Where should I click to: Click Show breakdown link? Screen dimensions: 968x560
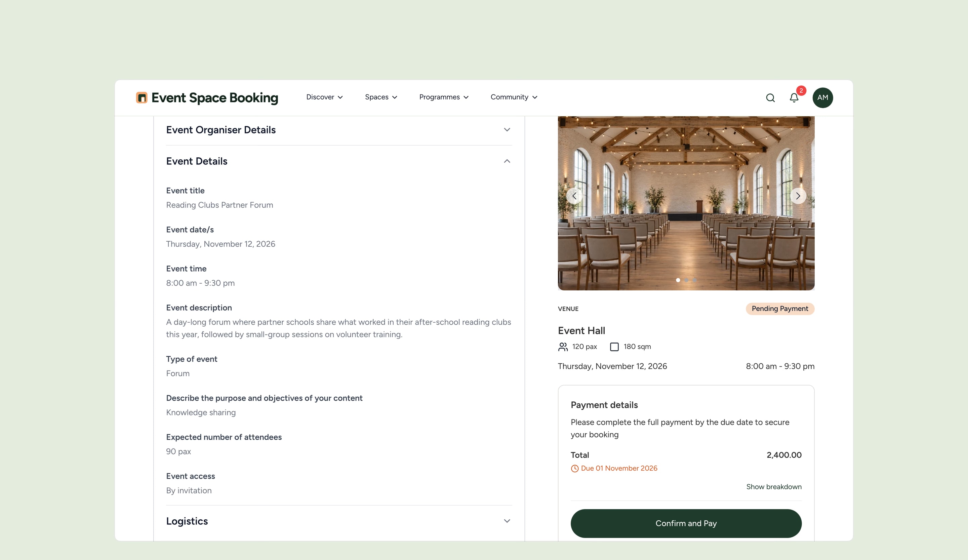[774, 487]
